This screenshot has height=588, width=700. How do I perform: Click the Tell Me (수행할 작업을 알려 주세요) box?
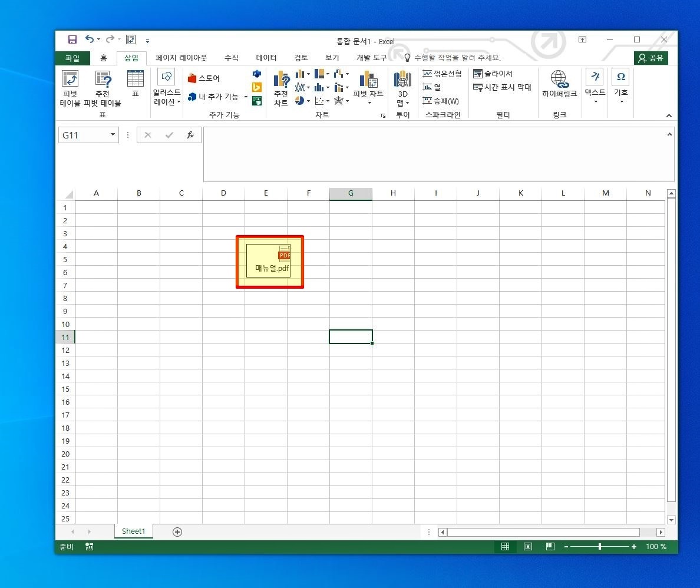(x=453, y=58)
